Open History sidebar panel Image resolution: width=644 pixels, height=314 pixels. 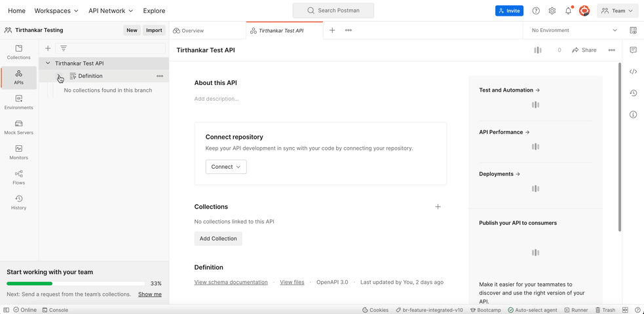tap(18, 202)
